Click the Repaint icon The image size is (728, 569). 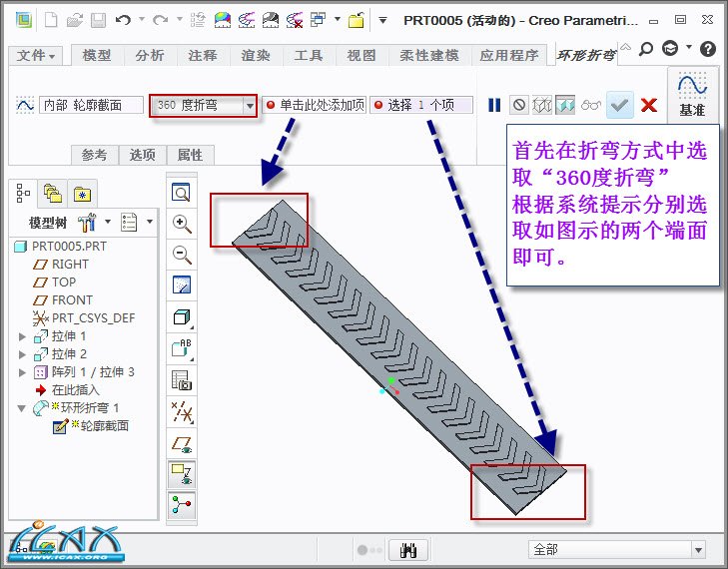tap(181, 284)
